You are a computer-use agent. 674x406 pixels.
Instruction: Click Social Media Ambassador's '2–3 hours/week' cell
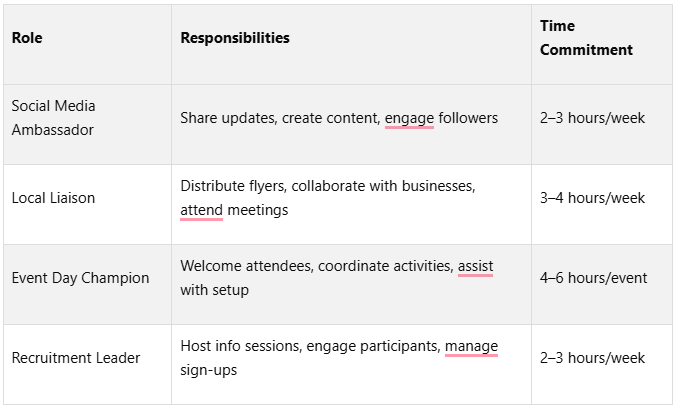(x=592, y=118)
